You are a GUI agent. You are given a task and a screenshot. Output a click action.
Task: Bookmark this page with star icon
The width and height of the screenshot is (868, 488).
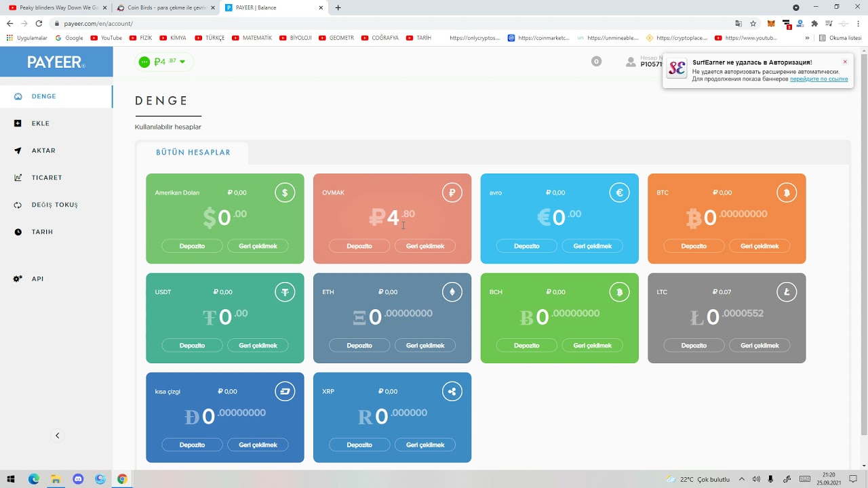[x=753, y=24]
